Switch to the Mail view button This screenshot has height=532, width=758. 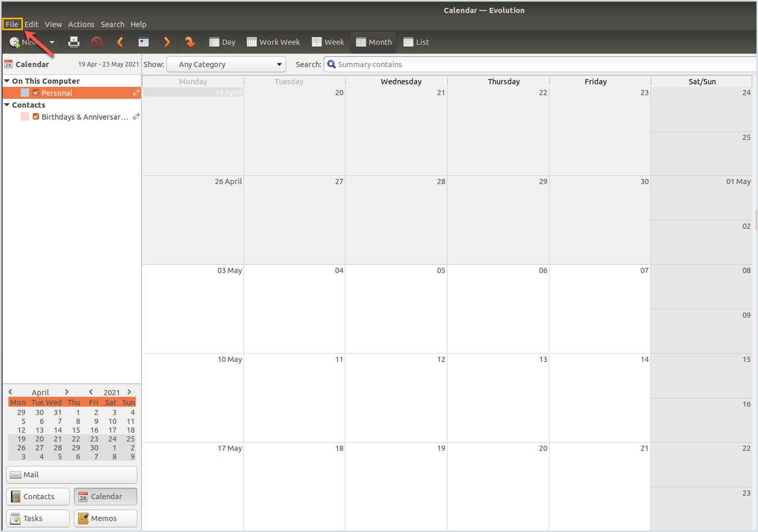[x=72, y=475]
